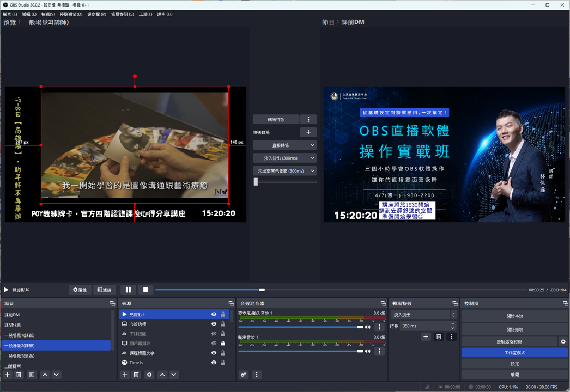The width and height of the screenshot is (570, 392).
Task: Show the hidden 下課提醒 source
Action: coord(214,334)
